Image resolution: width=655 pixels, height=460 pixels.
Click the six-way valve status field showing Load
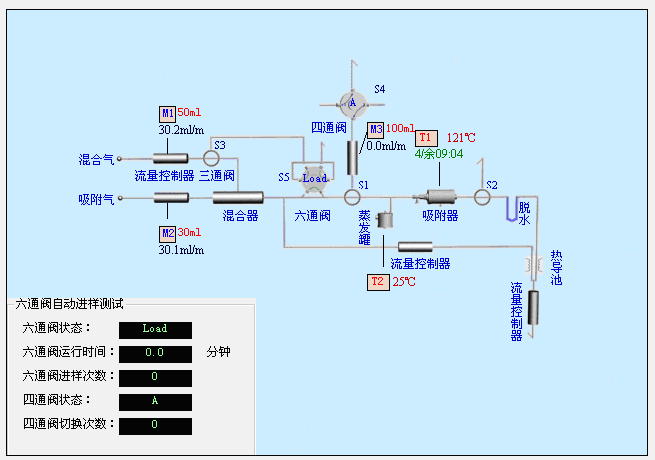pos(155,330)
